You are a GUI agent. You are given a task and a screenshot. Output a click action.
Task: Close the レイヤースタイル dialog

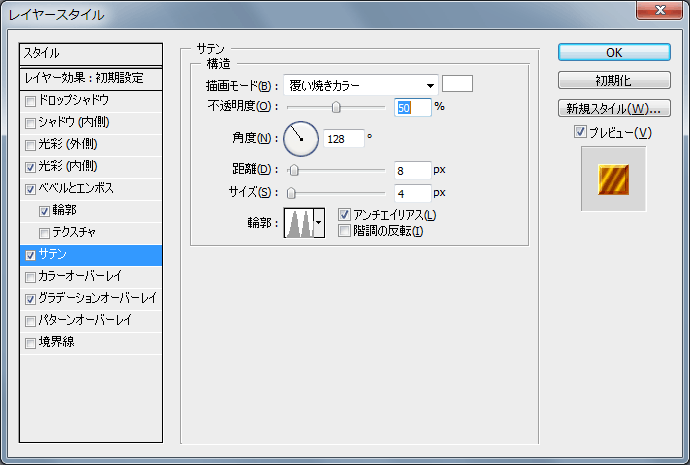pyautogui.click(x=659, y=10)
